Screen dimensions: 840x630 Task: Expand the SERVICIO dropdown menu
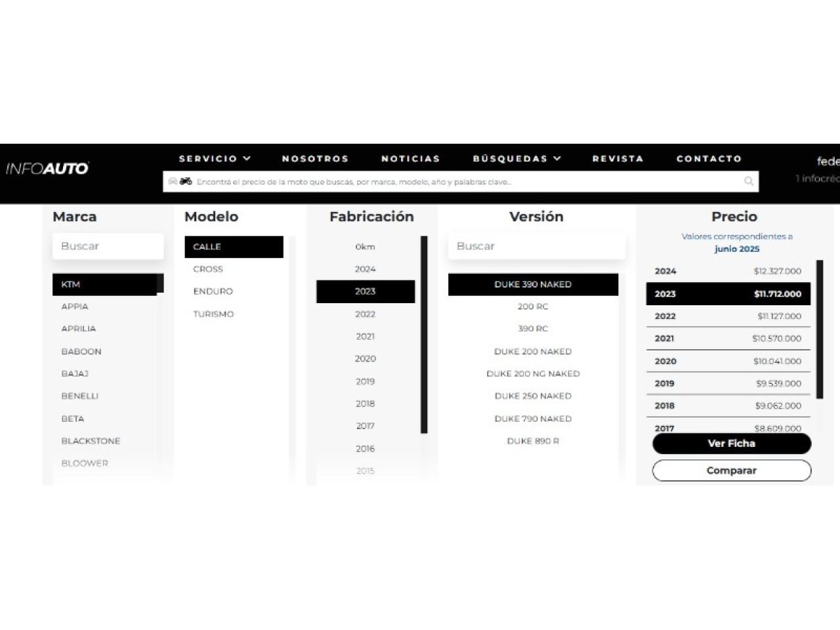(x=215, y=159)
